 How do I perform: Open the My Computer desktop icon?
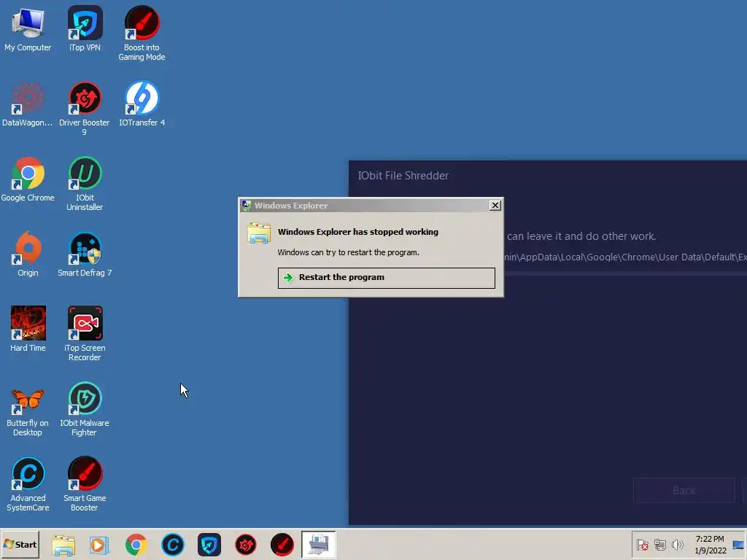coord(28,28)
